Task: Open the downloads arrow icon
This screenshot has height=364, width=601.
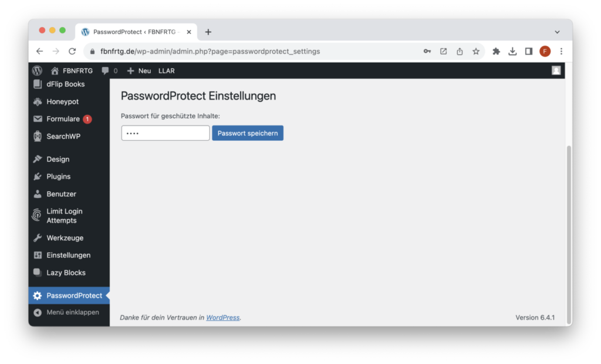Action: coord(512,52)
